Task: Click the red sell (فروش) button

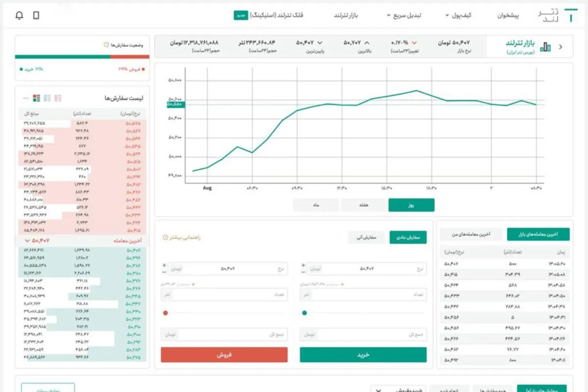Action: point(224,355)
